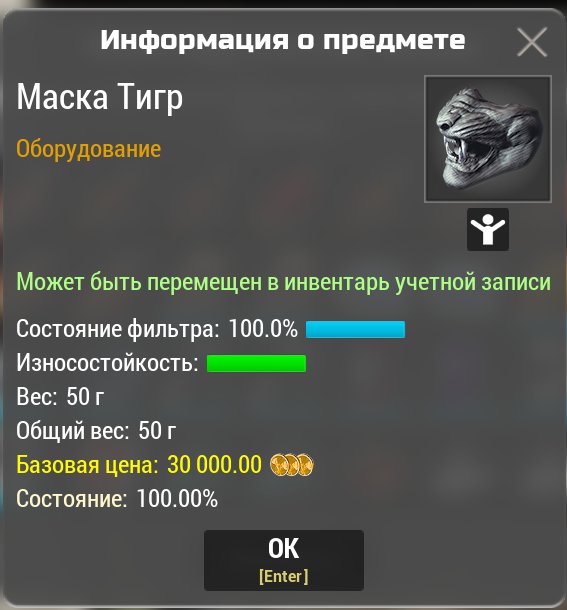
Task: Click the Состояние 100.00% line
Action: tap(117, 498)
